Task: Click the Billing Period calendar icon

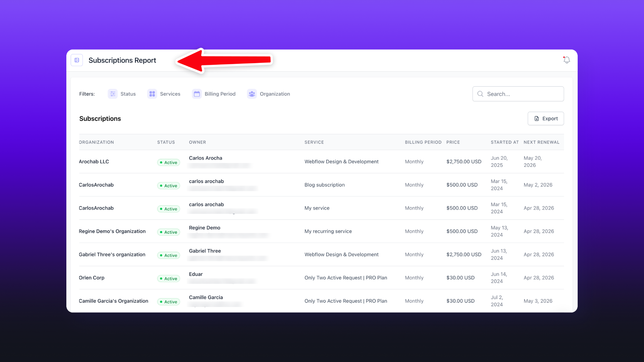Action: (x=197, y=94)
